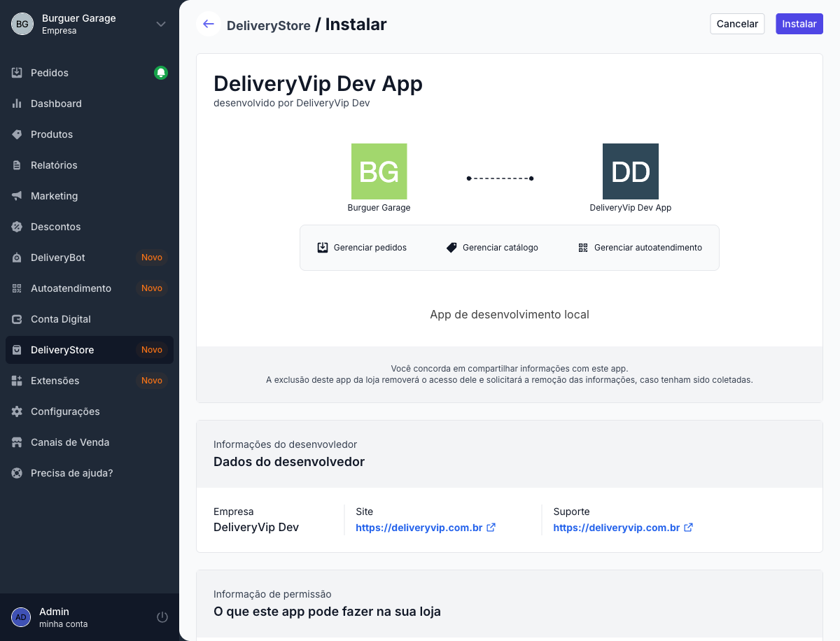Screen dimensions: 840x641
Task: Click the BG company avatar in sidebar header
Action: click(x=22, y=24)
